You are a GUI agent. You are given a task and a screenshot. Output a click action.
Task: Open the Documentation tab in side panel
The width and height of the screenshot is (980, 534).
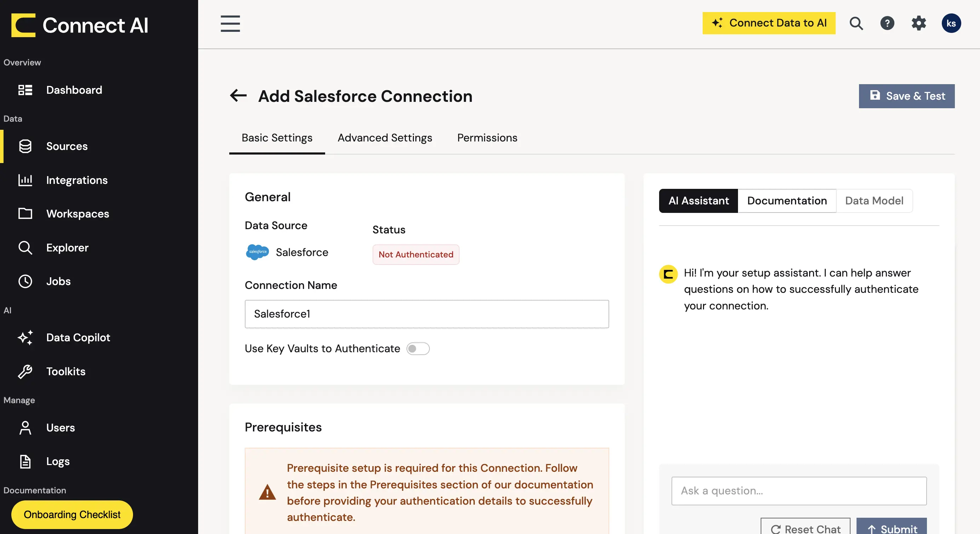click(x=786, y=201)
